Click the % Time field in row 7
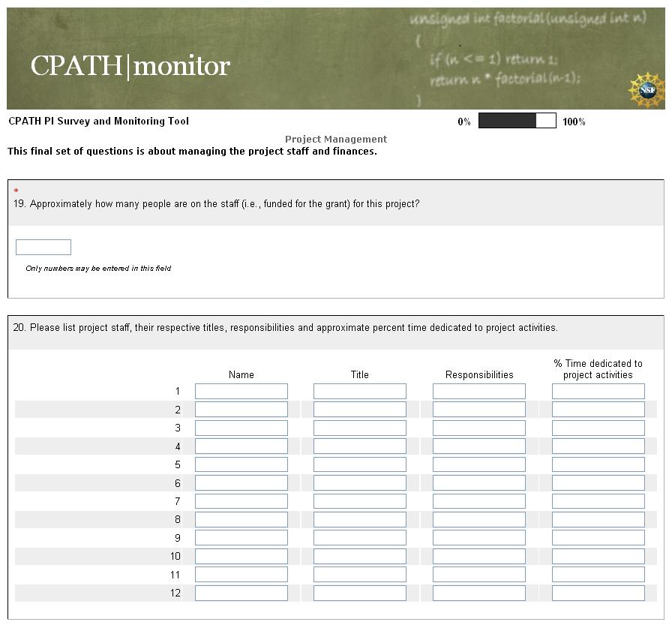The width and height of the screenshot is (672, 631). pyautogui.click(x=598, y=501)
